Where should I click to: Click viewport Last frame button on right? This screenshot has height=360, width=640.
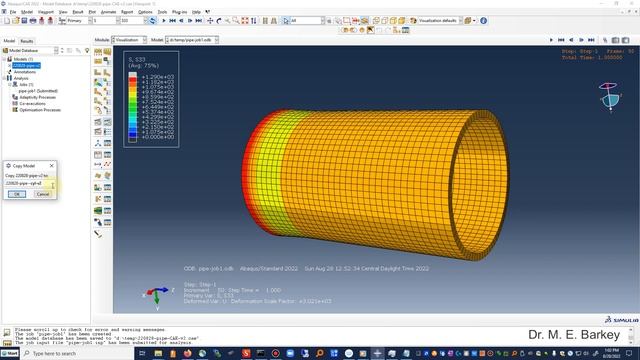click(591, 40)
